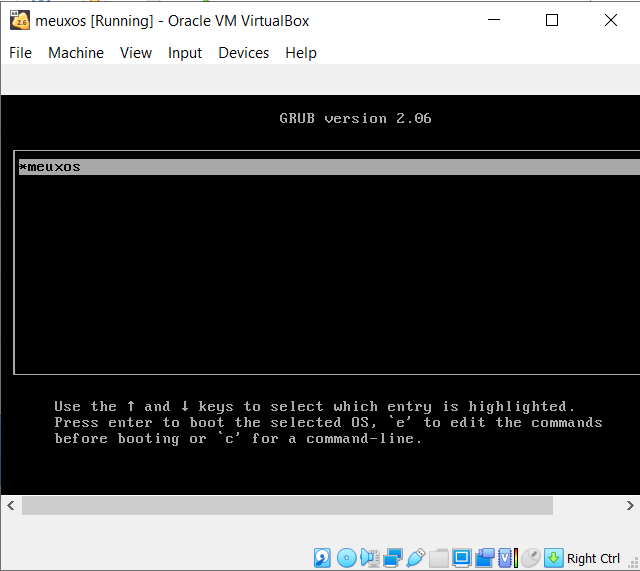
Task: Click the horizontal scrollbar thumb
Action: pos(287,506)
